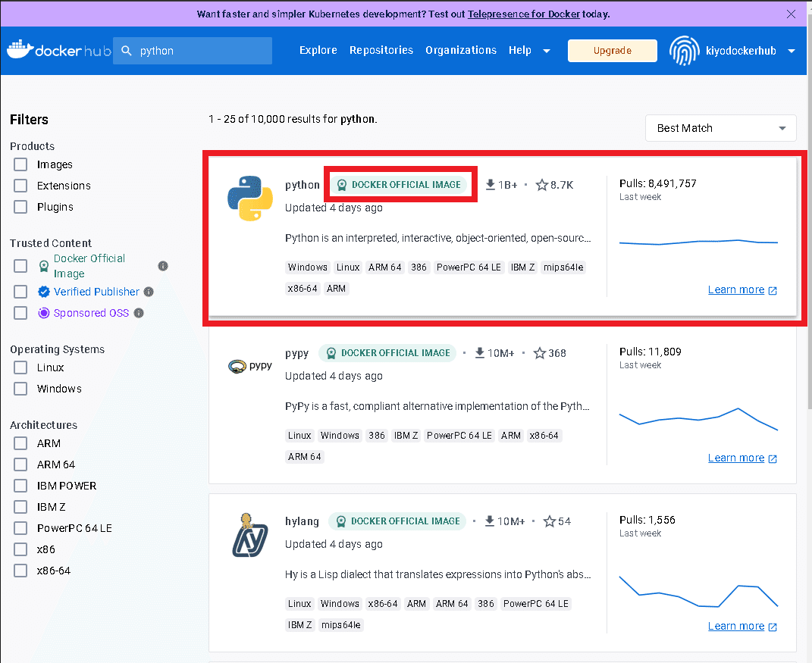This screenshot has width=812, height=663.
Task: Open Learn more link for pypy
Action: pyautogui.click(x=736, y=458)
